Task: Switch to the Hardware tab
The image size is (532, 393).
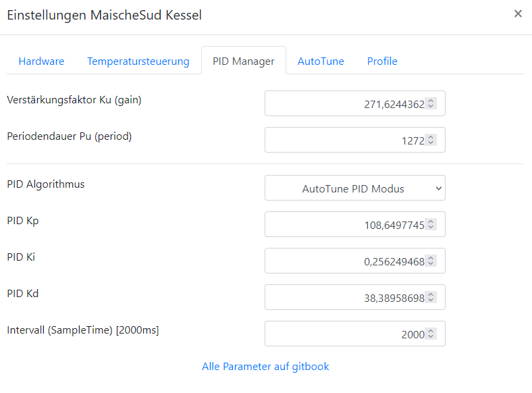Action: (41, 61)
